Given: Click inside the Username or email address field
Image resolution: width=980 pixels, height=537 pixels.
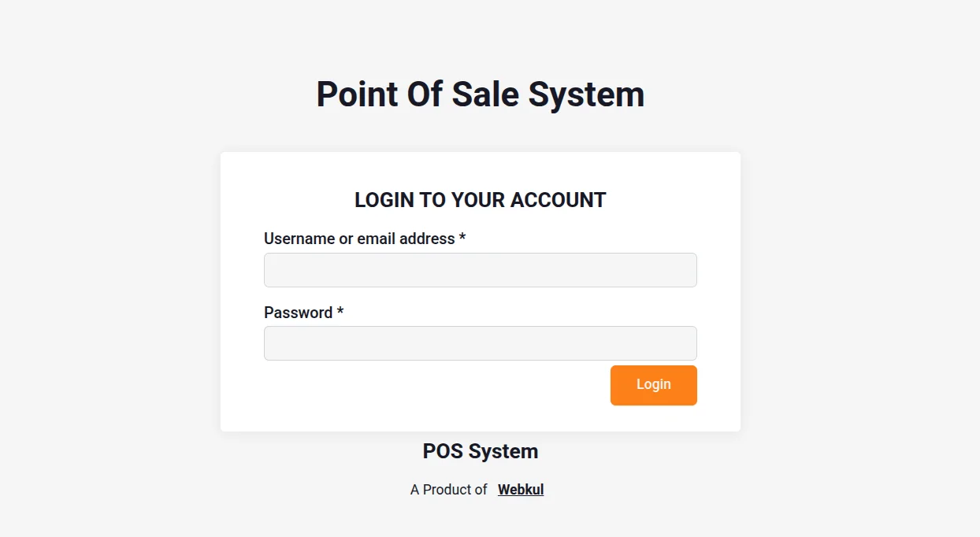Looking at the screenshot, I should (481, 269).
